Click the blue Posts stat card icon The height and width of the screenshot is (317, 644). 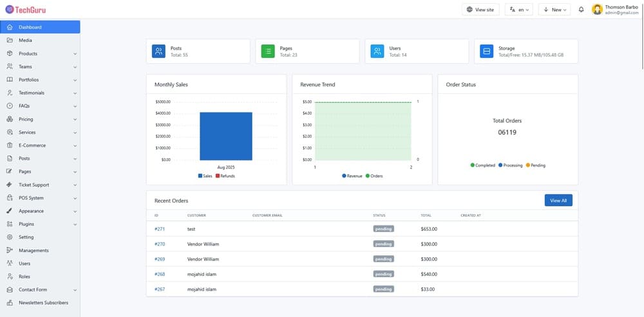point(159,51)
